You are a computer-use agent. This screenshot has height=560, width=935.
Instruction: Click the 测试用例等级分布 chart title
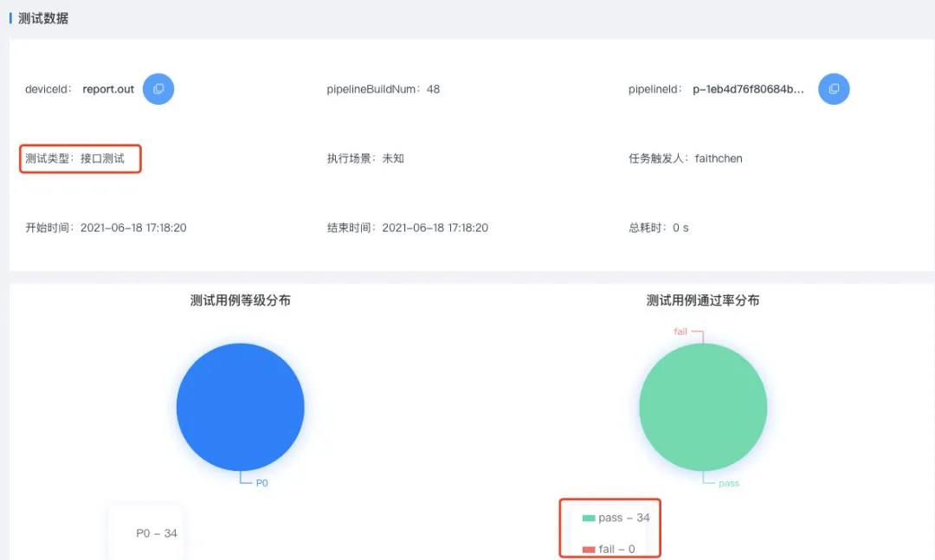pos(240,300)
